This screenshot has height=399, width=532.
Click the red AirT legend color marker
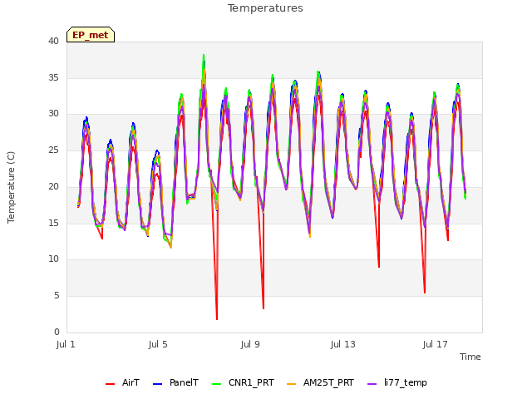pos(110,384)
